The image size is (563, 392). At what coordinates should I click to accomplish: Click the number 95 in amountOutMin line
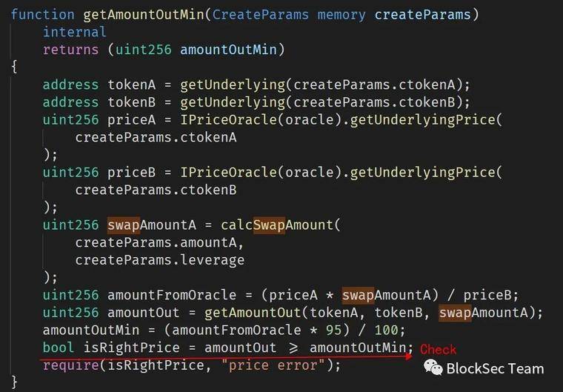coord(334,330)
